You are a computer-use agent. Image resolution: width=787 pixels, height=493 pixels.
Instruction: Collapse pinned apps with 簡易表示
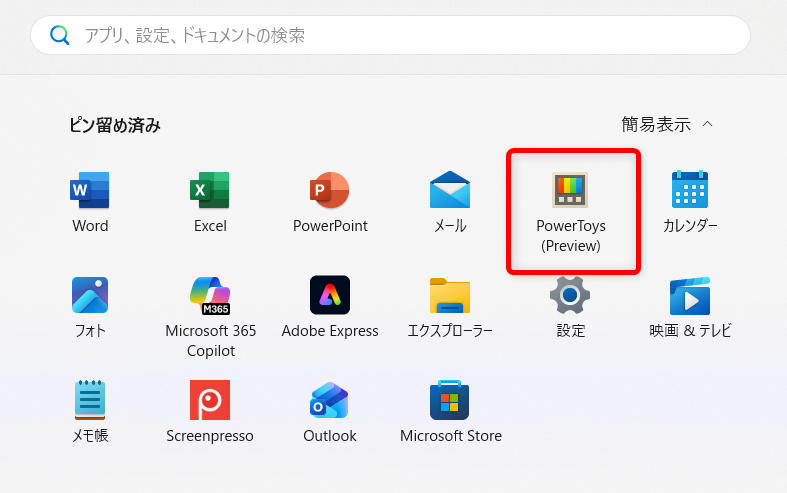[x=667, y=124]
